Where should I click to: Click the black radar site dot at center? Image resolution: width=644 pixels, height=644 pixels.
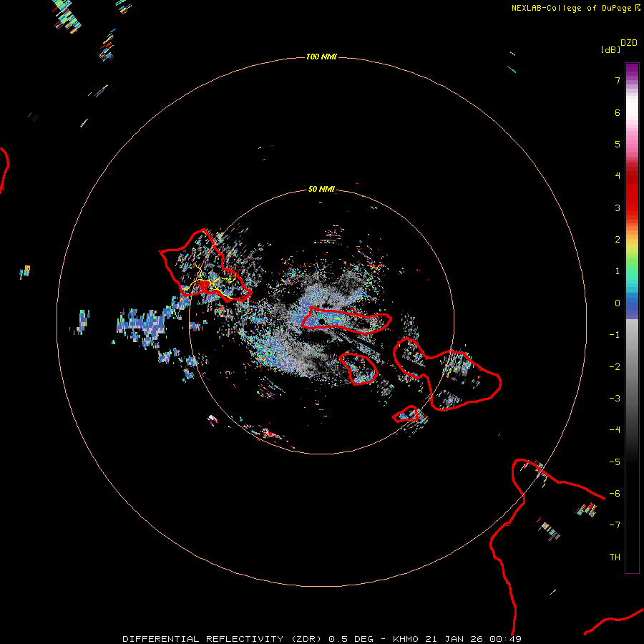coord(321,321)
